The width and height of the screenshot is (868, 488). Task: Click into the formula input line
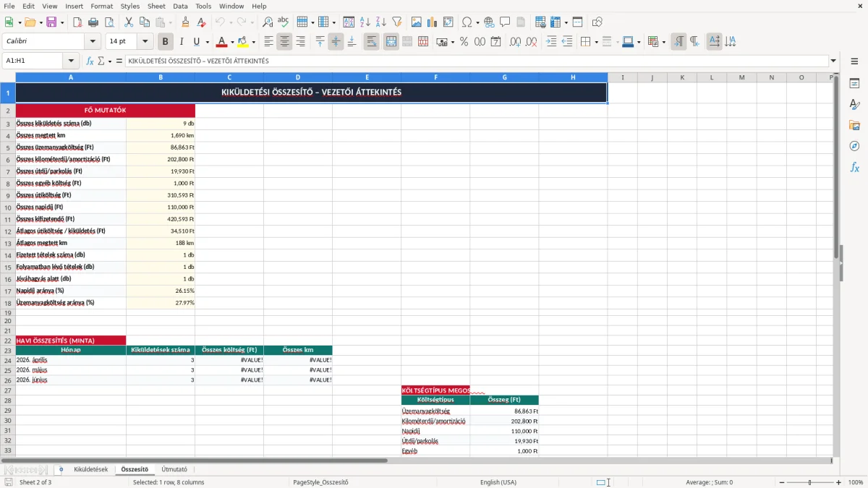click(x=476, y=61)
